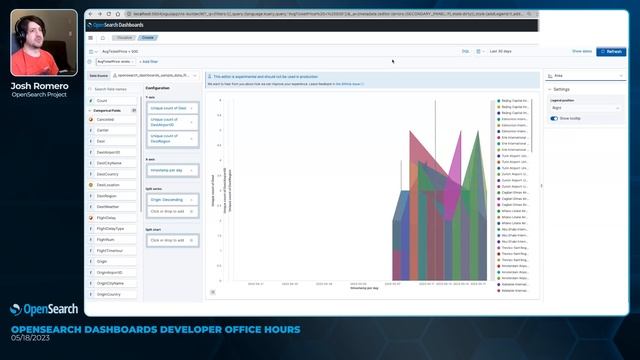The image size is (640, 360).
Task: Click the browser back arrow
Action: (91, 14)
